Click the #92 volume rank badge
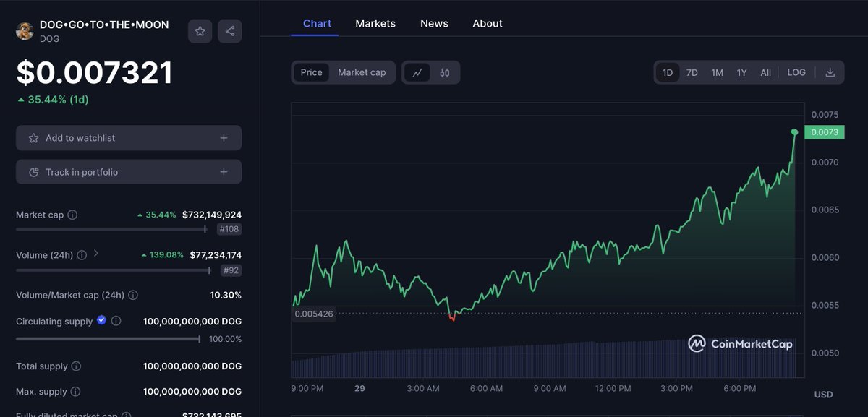Screen dimensions: 868x417 (231, 270)
